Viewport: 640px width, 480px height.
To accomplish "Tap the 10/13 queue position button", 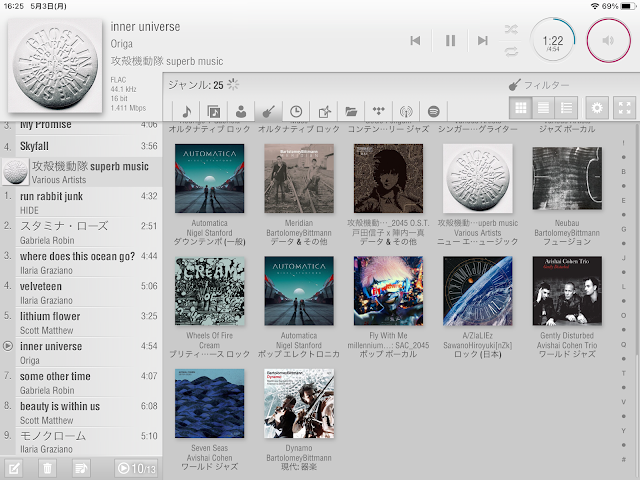I will [136, 468].
